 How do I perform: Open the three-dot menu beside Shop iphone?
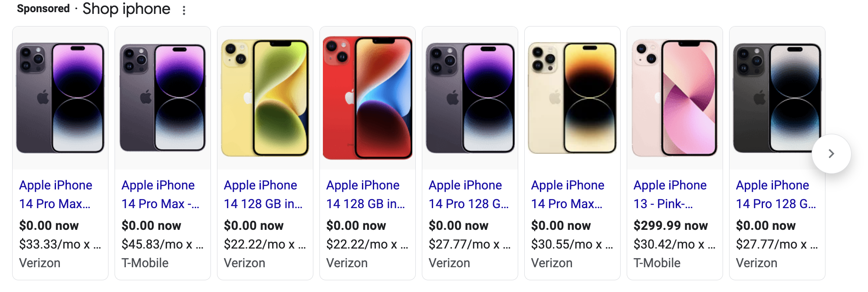[184, 10]
